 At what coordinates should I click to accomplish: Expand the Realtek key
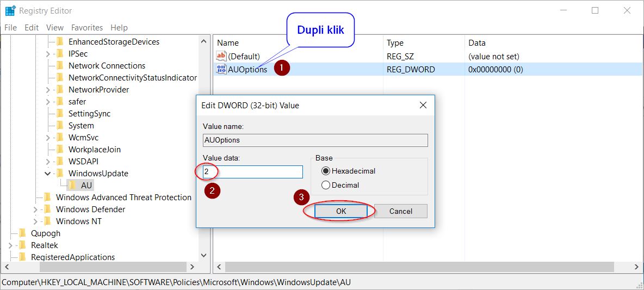pos(10,245)
